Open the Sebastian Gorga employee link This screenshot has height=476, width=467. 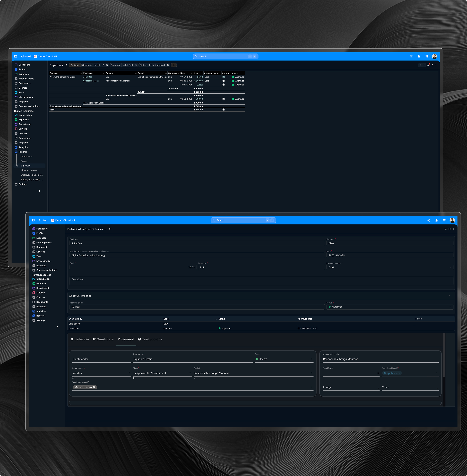(x=91, y=81)
